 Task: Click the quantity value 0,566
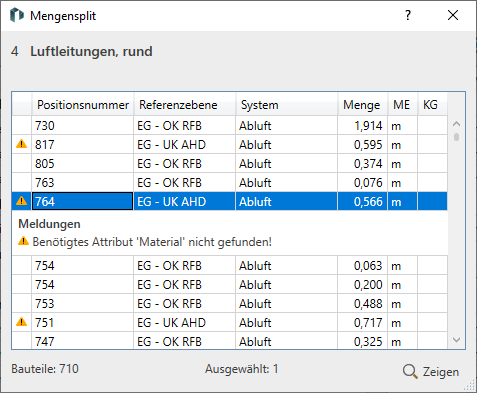point(368,202)
